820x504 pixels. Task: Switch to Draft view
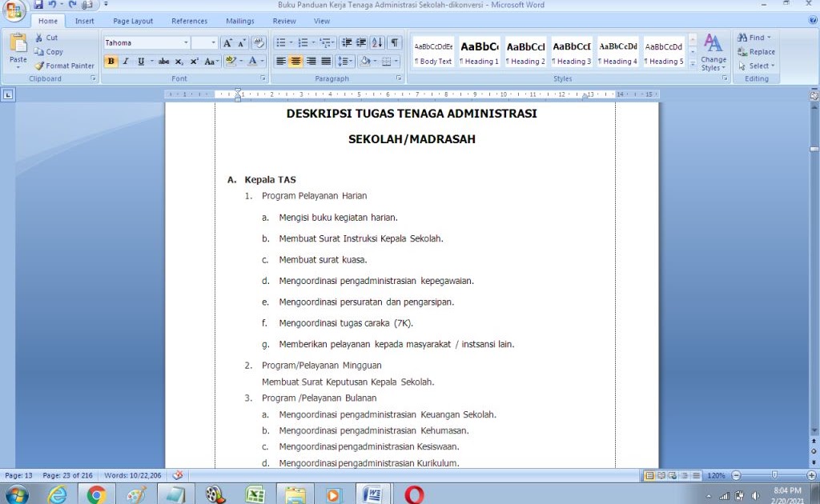[696, 475]
